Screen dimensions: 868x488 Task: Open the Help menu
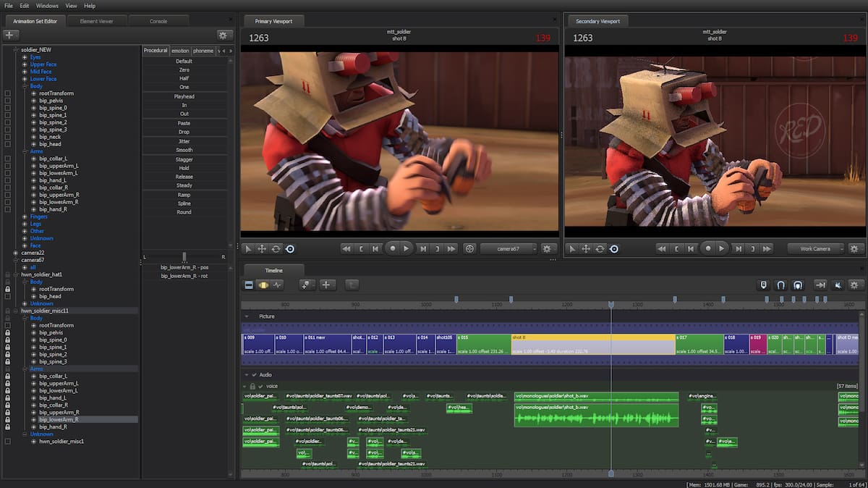coord(90,5)
